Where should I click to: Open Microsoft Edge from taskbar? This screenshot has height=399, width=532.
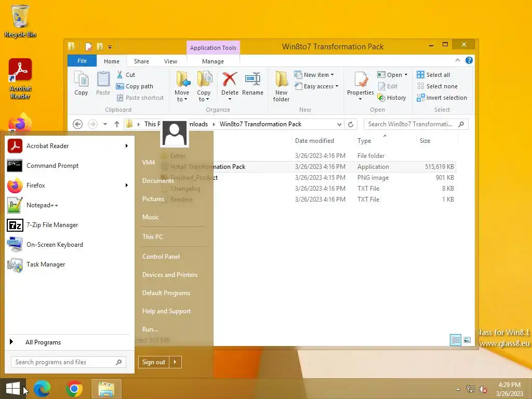click(42, 389)
